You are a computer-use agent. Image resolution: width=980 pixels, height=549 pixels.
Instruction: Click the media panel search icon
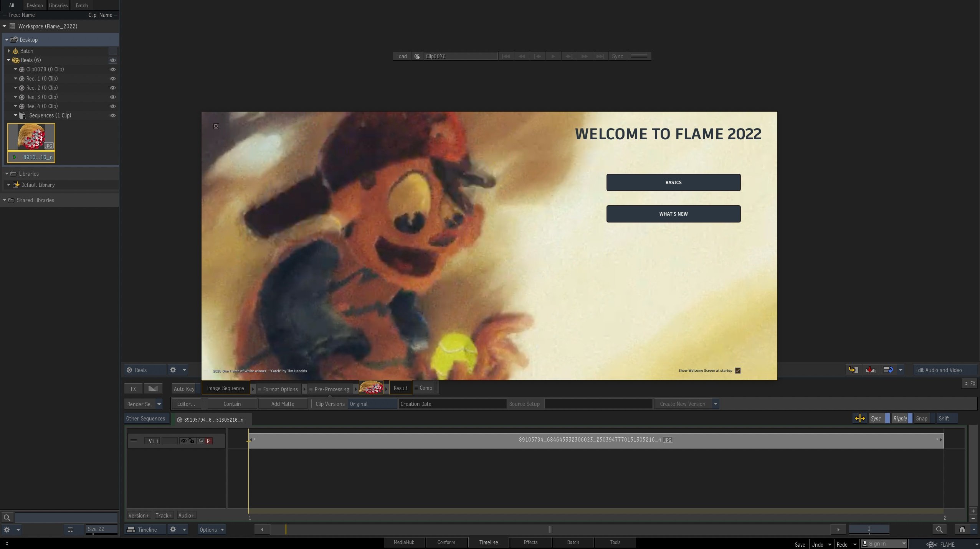(x=7, y=518)
